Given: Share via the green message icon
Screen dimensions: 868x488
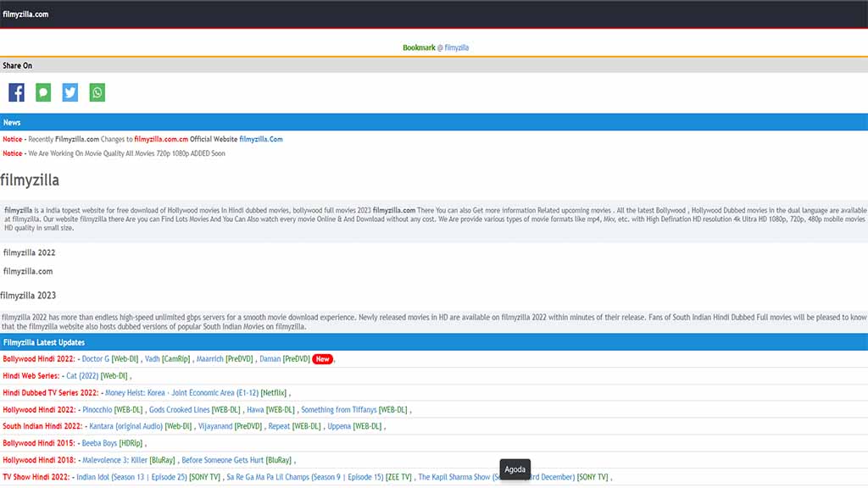Looking at the screenshot, I should [x=43, y=92].
